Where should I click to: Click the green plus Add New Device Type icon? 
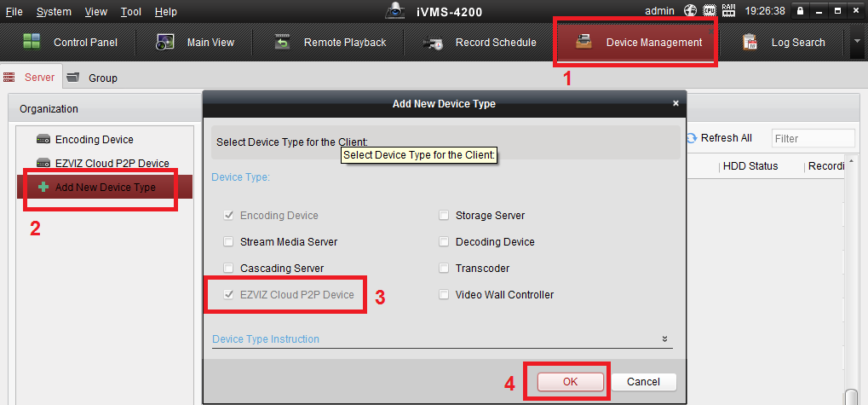pos(43,187)
